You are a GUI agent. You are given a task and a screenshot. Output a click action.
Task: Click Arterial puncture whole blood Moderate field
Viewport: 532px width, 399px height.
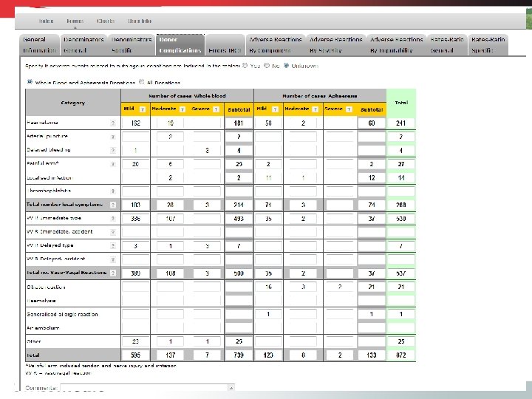[170, 137]
